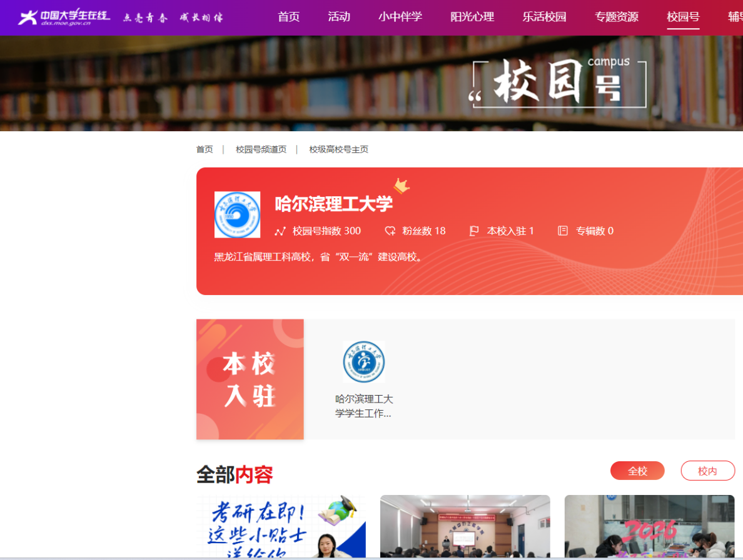The height and width of the screenshot is (560, 743).
Task: Select the 全校 content filter
Action: tap(637, 471)
